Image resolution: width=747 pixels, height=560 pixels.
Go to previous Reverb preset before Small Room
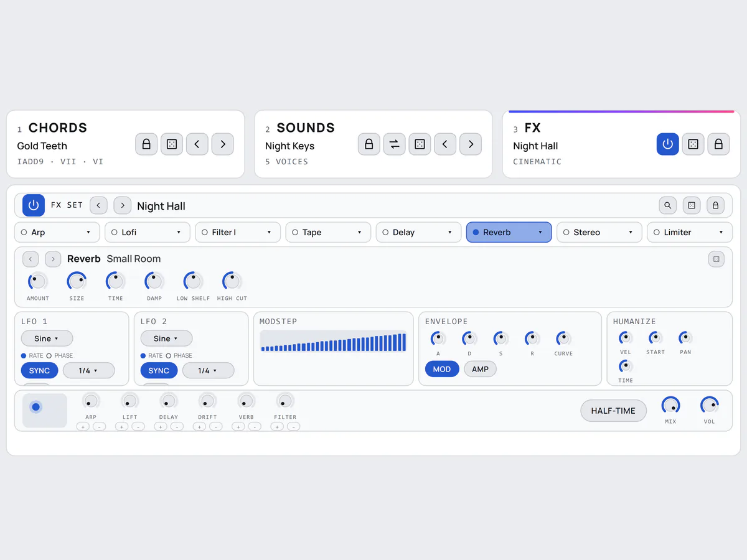[x=31, y=259]
